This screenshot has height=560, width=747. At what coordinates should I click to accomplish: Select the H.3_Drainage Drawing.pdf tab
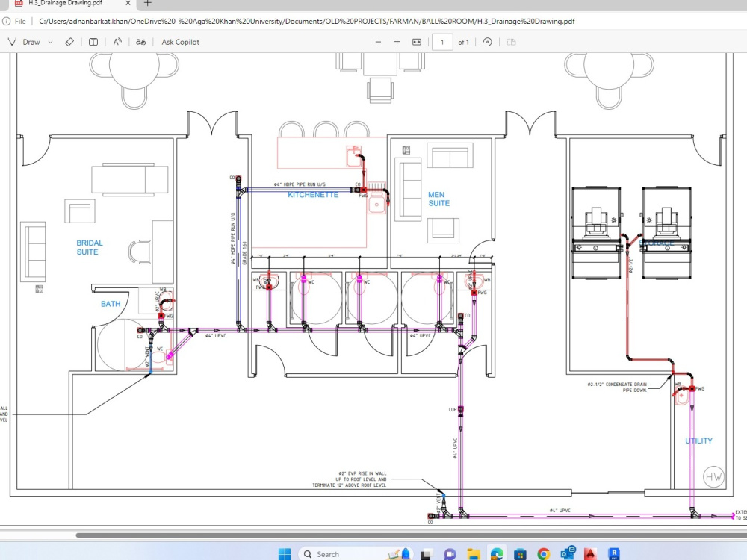point(66,3)
